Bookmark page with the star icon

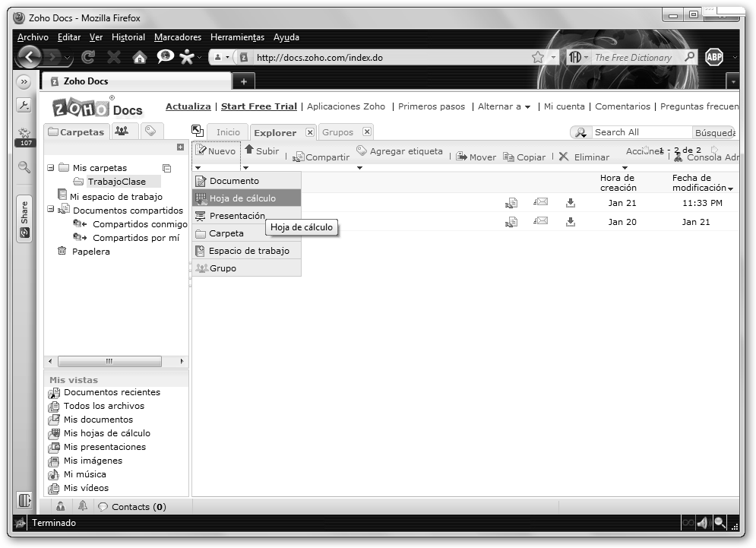pyautogui.click(x=538, y=58)
